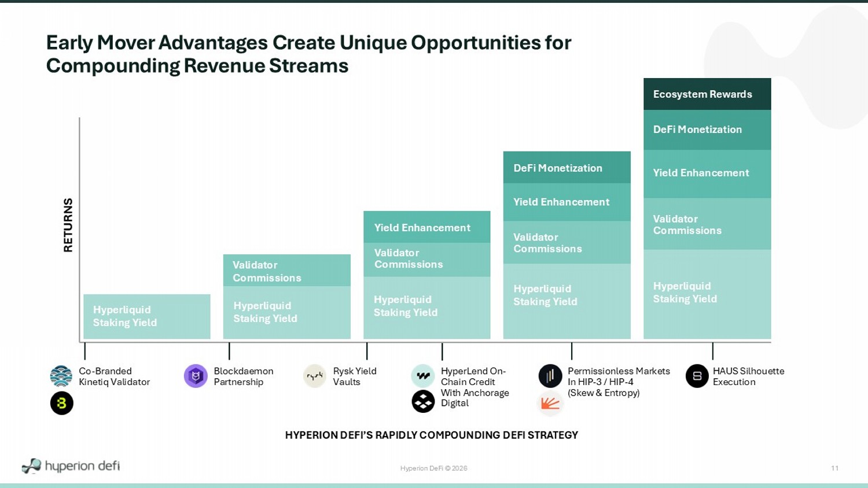Select DeFi Monetization in the fourth bar
The image size is (868, 488).
click(x=567, y=168)
